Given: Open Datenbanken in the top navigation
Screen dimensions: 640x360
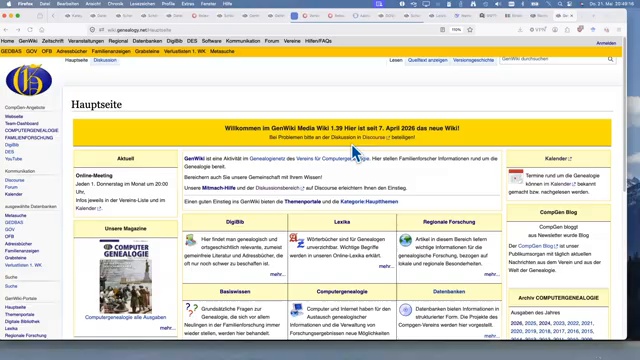Looking at the screenshot, I should tap(147, 41).
